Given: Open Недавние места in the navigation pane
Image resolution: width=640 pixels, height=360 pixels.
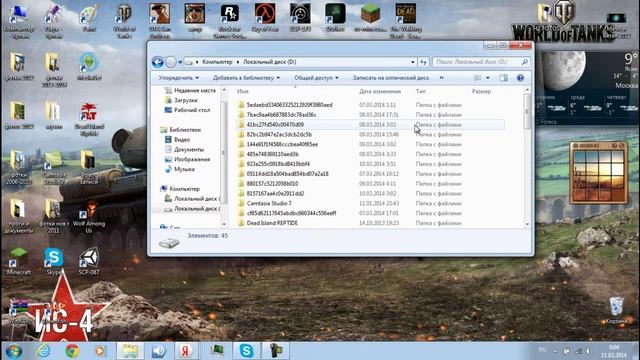Looking at the screenshot, I should 190,90.
